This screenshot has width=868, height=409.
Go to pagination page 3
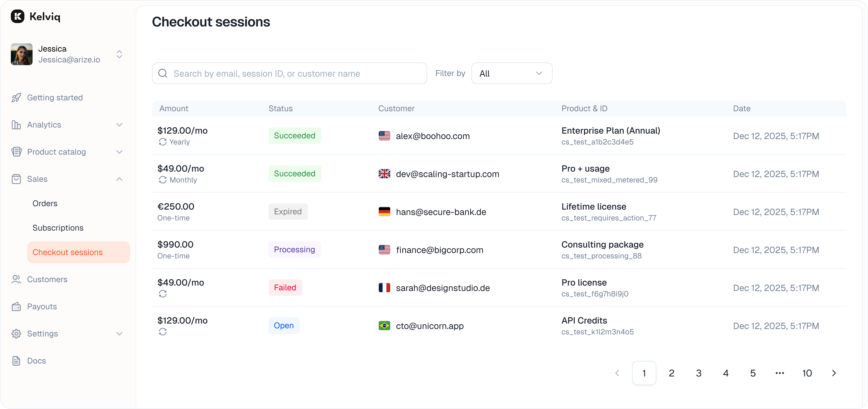[x=698, y=373]
